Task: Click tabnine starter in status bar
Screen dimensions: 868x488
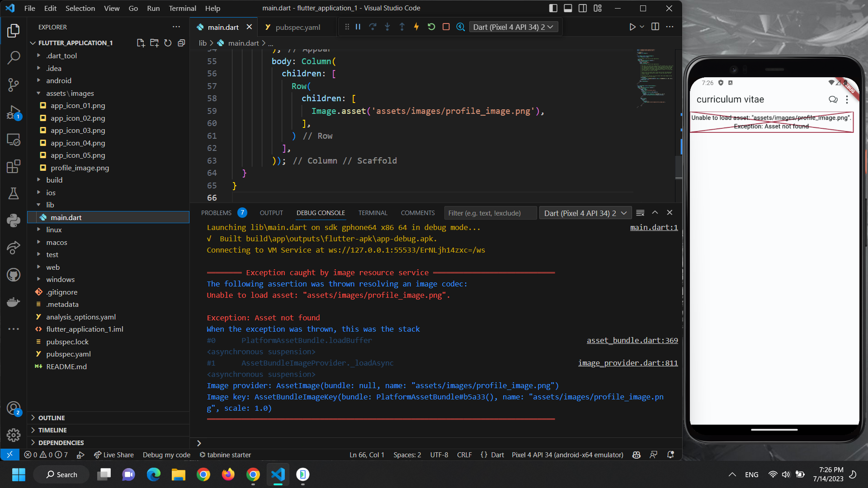Action: coord(225,455)
